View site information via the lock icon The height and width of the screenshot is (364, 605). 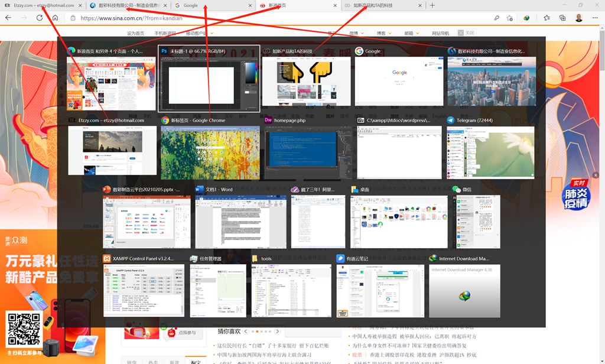tap(73, 18)
